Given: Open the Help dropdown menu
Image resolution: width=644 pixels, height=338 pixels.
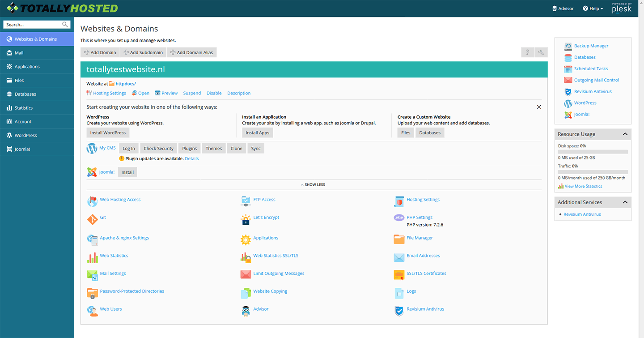Looking at the screenshot, I should pyautogui.click(x=593, y=9).
